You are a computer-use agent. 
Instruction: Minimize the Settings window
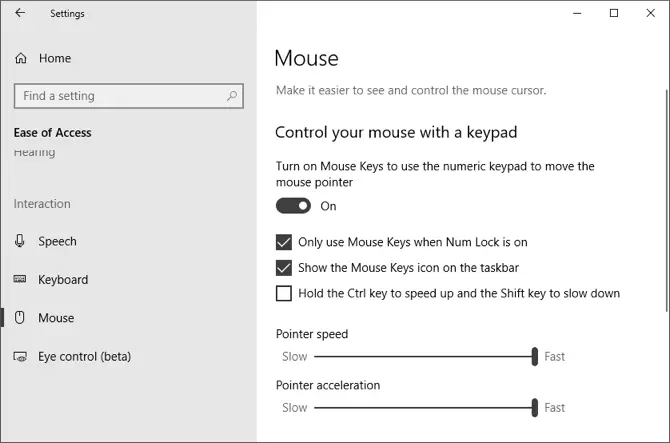pyautogui.click(x=577, y=13)
